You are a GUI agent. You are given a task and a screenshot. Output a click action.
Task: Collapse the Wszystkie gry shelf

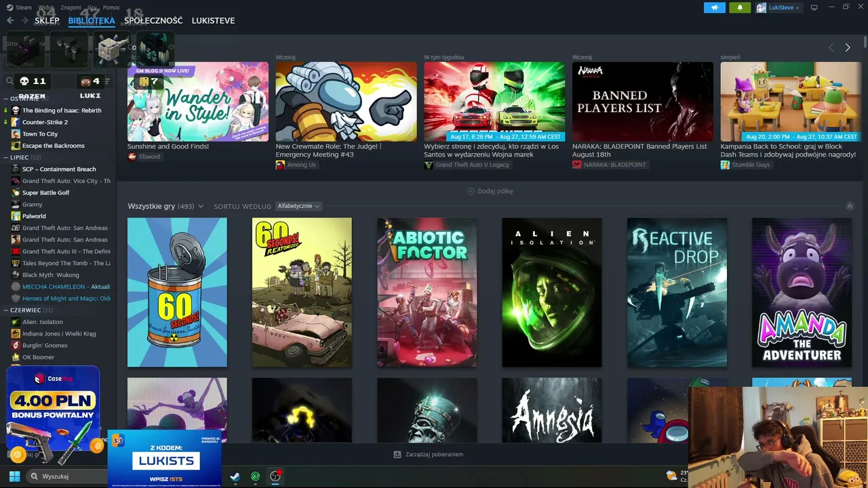[850, 206]
